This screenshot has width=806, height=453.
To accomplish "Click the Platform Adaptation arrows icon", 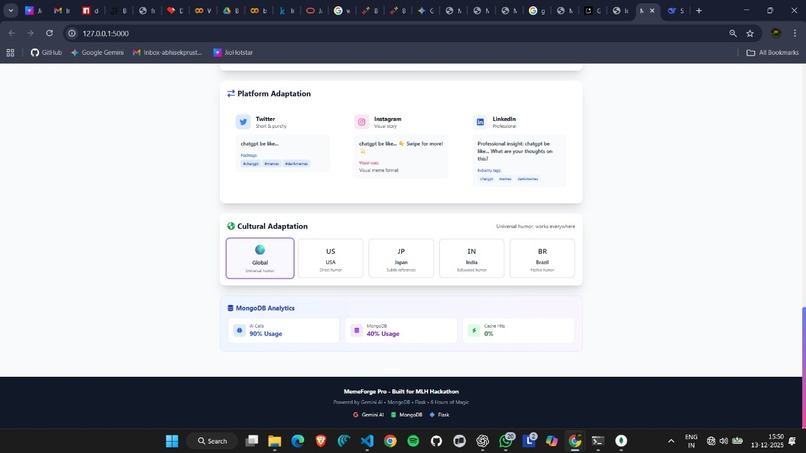I will tap(231, 94).
